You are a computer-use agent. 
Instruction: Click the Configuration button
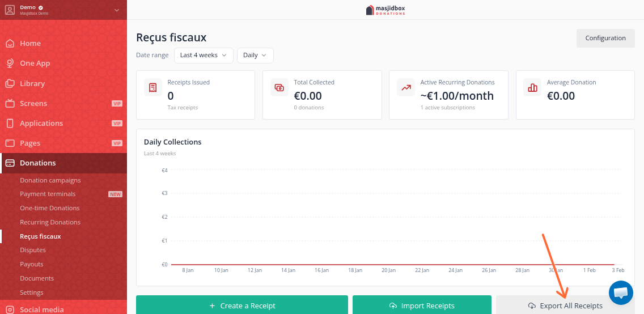point(605,38)
